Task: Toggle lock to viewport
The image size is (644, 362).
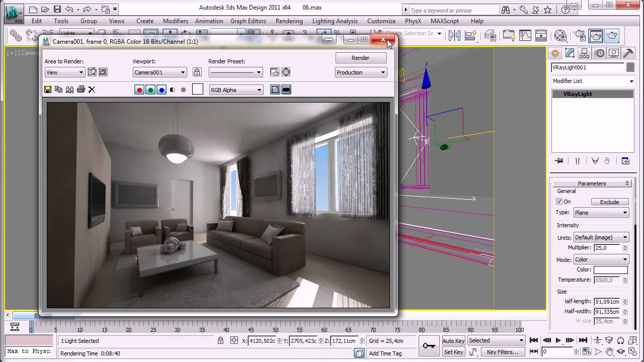Action: coord(197,72)
